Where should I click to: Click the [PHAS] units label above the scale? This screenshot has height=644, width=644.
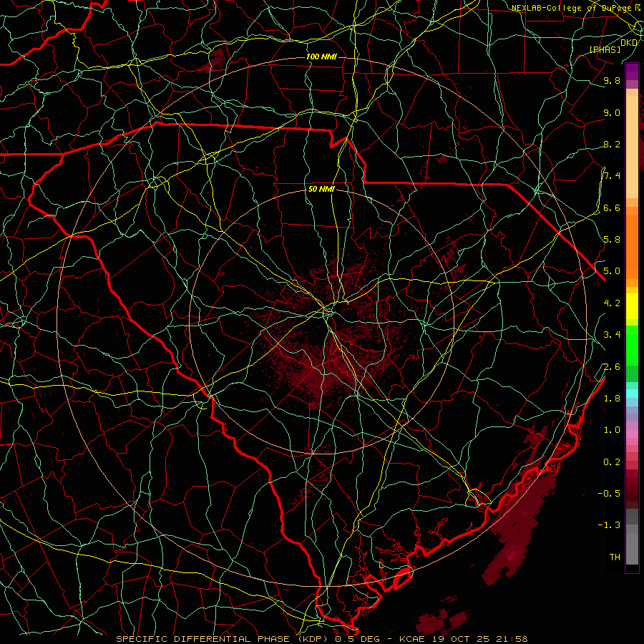605,49
